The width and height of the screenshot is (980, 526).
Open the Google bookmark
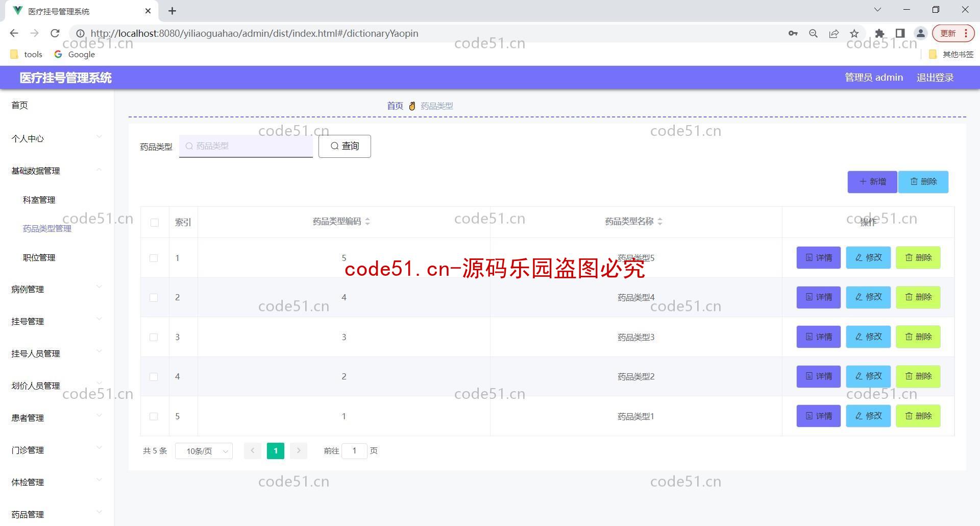(75, 54)
